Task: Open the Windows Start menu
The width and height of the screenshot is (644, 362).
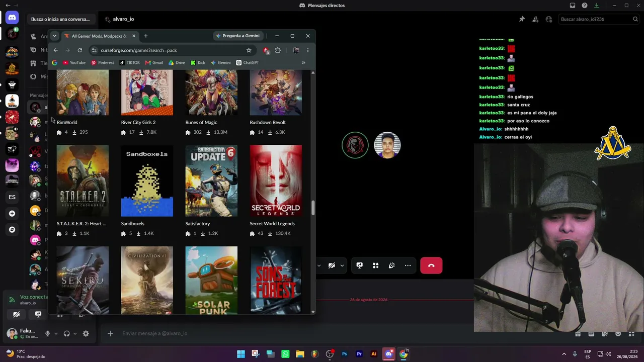Action: point(241,354)
